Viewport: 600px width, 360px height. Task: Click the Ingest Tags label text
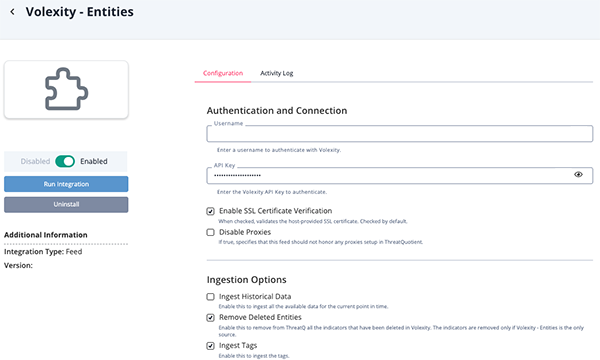pyautogui.click(x=238, y=345)
